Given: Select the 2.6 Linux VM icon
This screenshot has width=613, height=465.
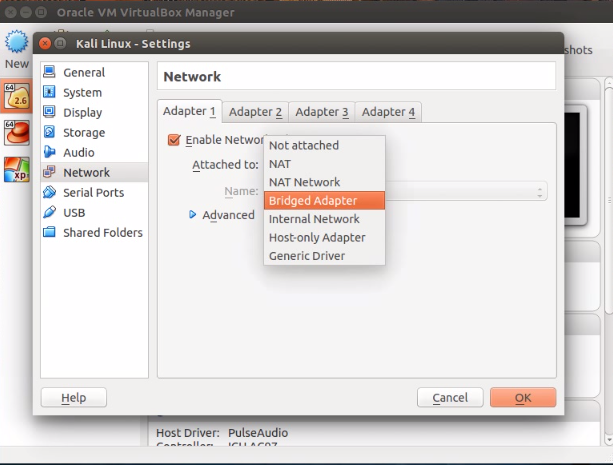Looking at the screenshot, I should tap(16, 96).
